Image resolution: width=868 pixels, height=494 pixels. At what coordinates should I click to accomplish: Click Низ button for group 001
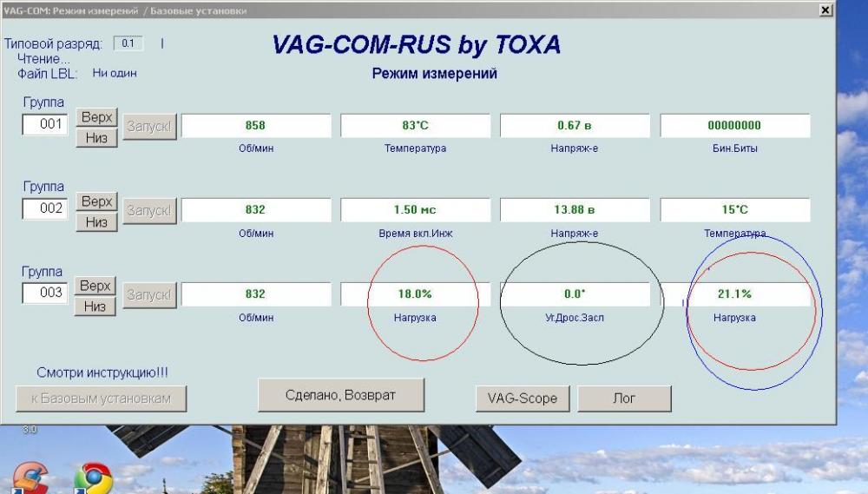96,137
